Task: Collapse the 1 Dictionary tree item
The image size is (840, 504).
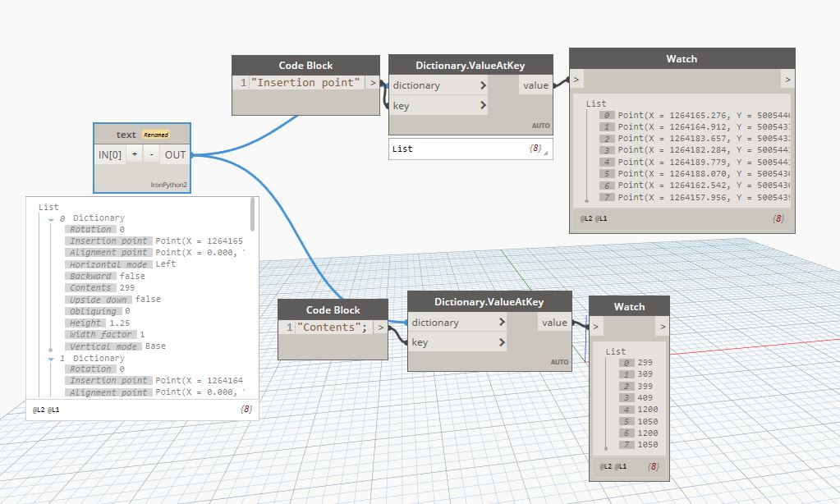Action: (x=51, y=359)
